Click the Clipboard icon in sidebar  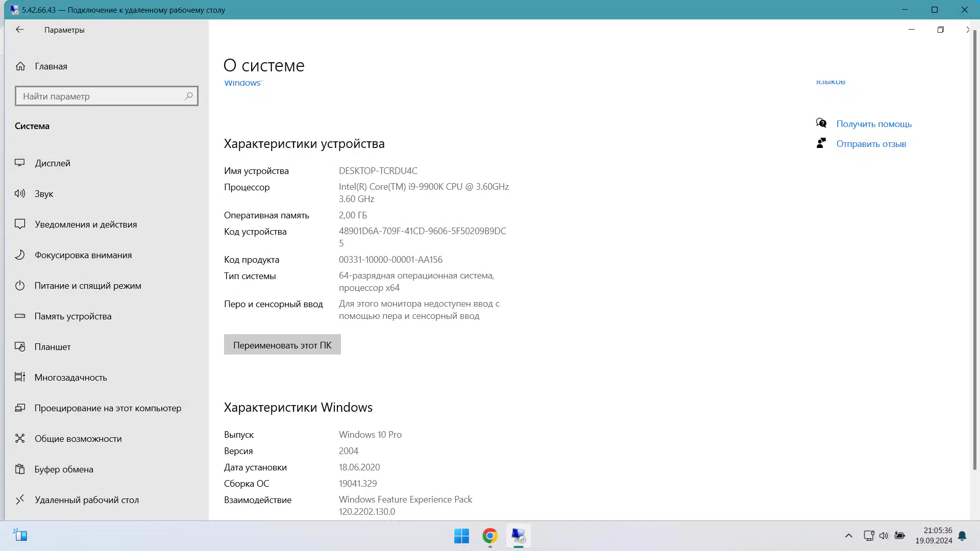(x=20, y=469)
